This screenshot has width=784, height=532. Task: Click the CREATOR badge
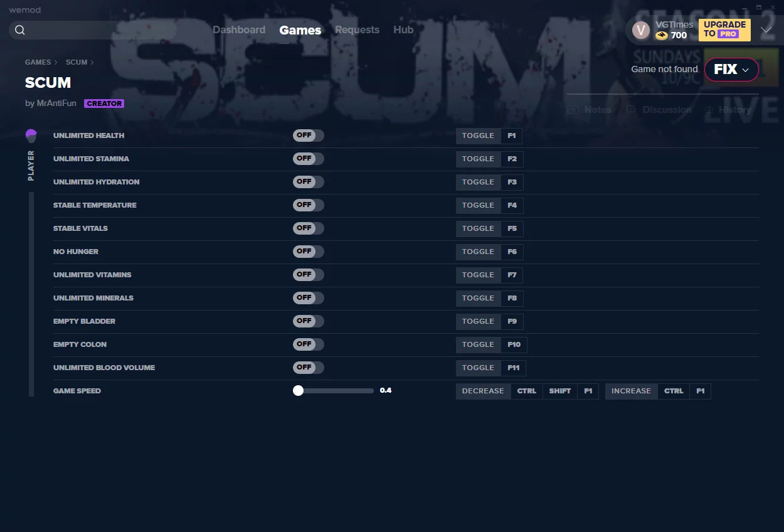tap(104, 104)
